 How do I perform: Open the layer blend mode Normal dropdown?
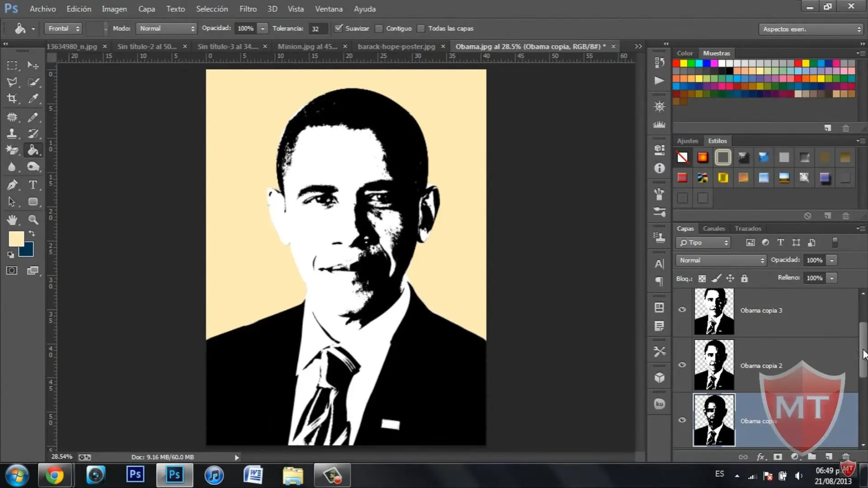[x=721, y=260]
